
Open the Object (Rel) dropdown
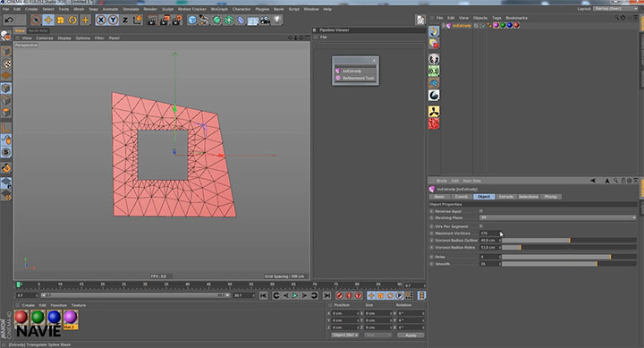[x=344, y=335]
